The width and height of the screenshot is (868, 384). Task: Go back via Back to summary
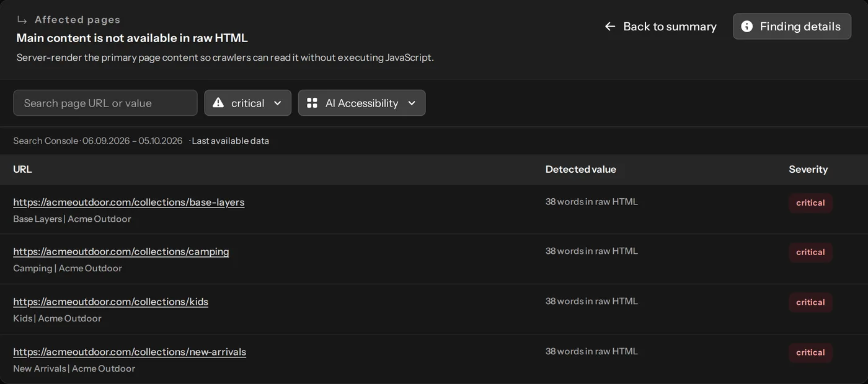(x=661, y=27)
